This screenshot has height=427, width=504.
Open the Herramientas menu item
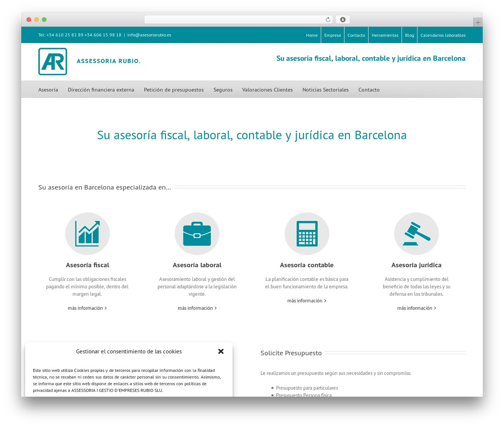tap(385, 35)
